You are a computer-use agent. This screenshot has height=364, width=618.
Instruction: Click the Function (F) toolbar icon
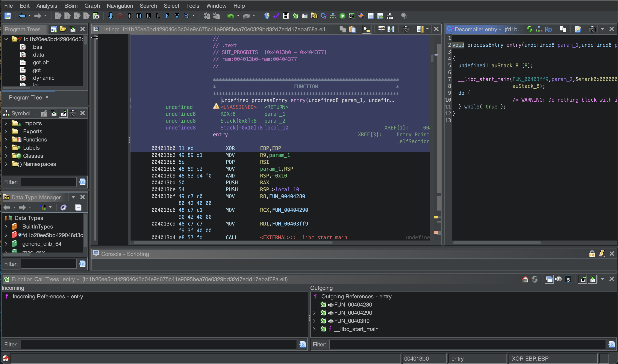167,16
